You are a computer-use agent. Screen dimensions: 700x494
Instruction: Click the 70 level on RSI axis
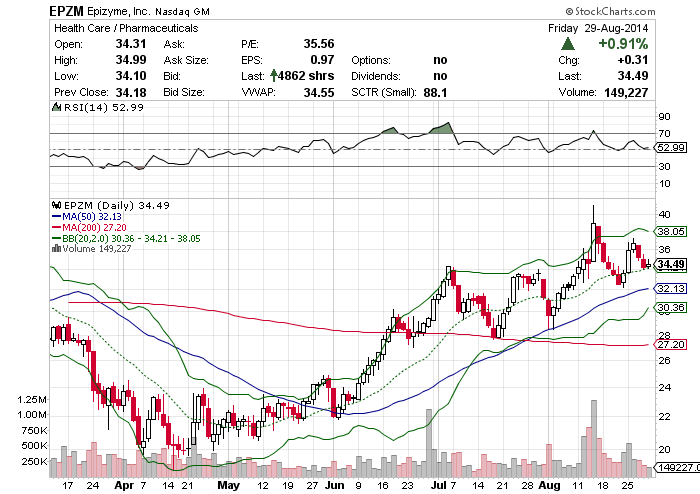click(664, 133)
